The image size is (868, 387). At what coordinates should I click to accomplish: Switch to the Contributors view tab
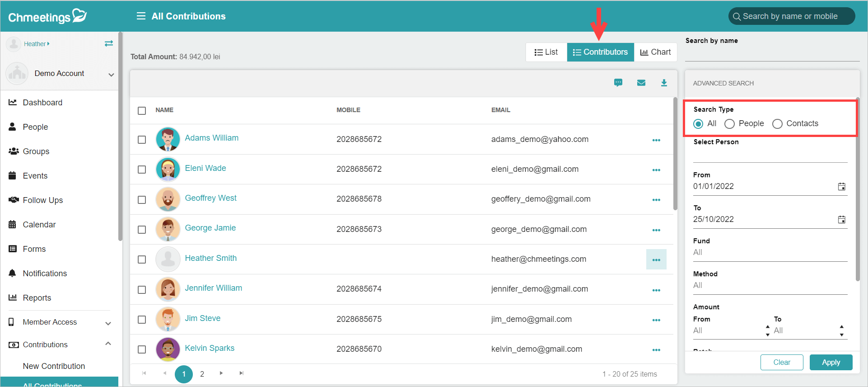601,52
